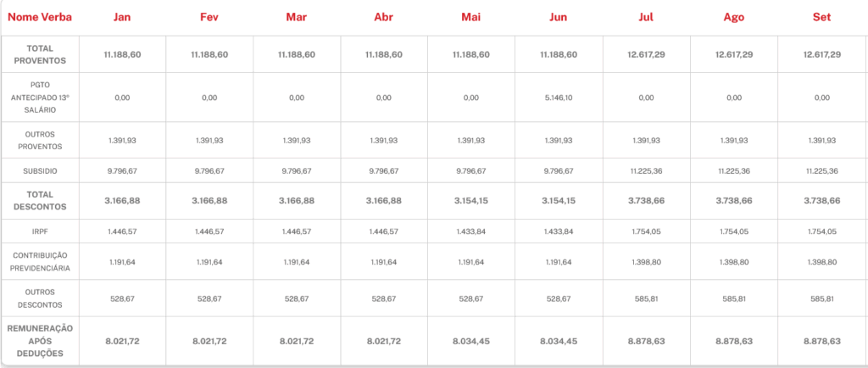
Task: Click the 5.146,10 value in the Jun column
Action: pos(559,98)
